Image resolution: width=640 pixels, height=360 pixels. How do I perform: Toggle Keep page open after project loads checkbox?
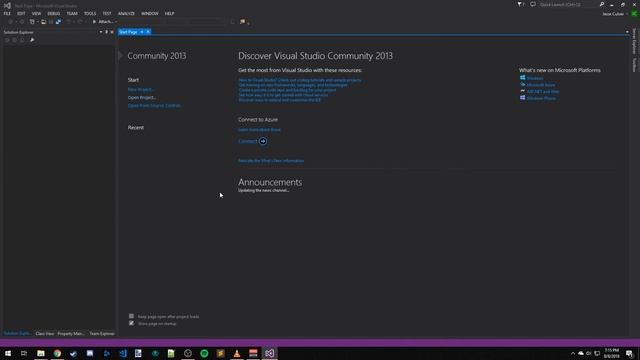pyautogui.click(x=131, y=316)
